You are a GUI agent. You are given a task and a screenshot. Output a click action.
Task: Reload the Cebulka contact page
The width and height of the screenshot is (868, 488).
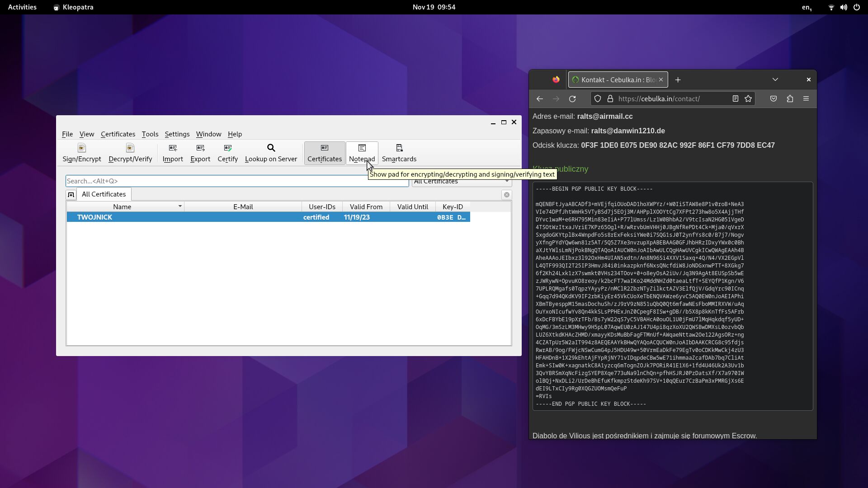(x=572, y=99)
